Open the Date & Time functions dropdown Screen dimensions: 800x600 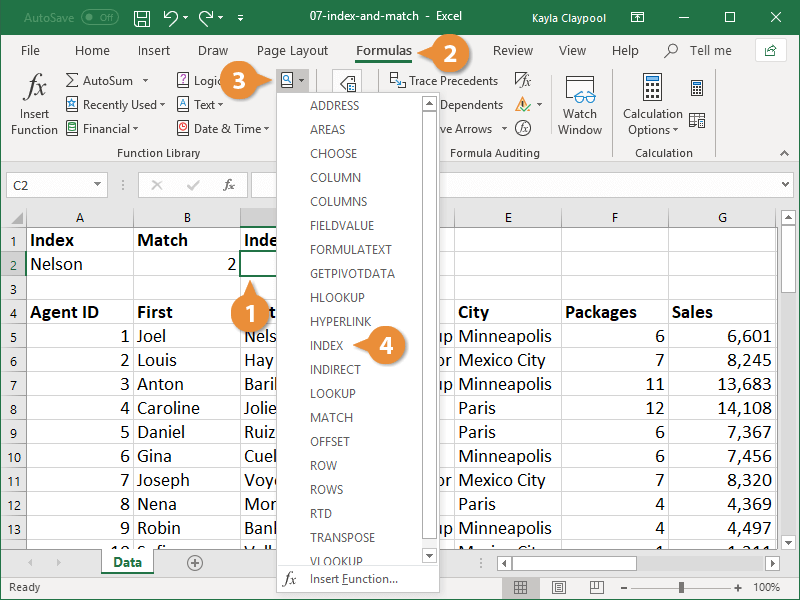click(x=227, y=129)
